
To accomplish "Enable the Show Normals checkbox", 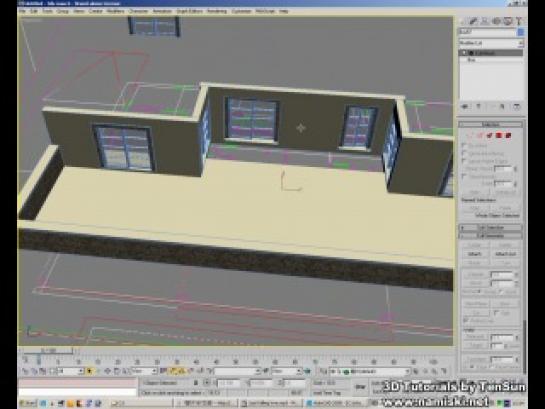I will (x=464, y=177).
